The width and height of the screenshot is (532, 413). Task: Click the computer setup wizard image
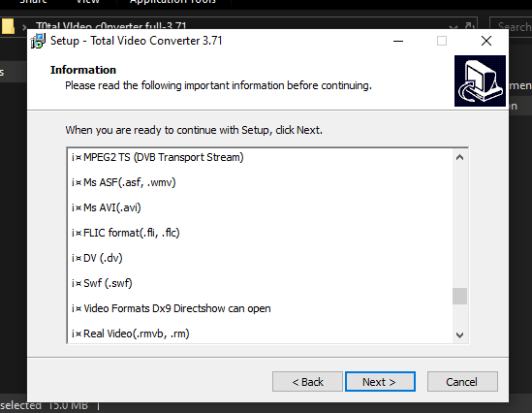coord(480,80)
